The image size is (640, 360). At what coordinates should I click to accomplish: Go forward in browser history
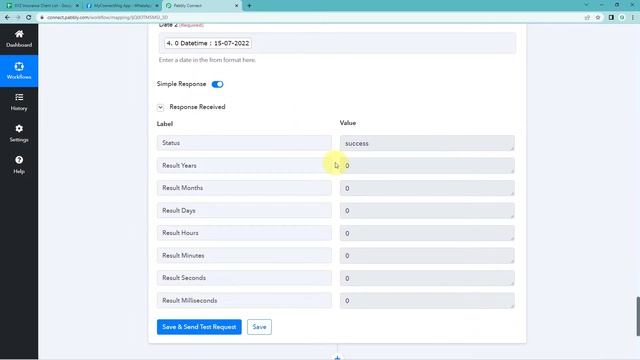18,18
